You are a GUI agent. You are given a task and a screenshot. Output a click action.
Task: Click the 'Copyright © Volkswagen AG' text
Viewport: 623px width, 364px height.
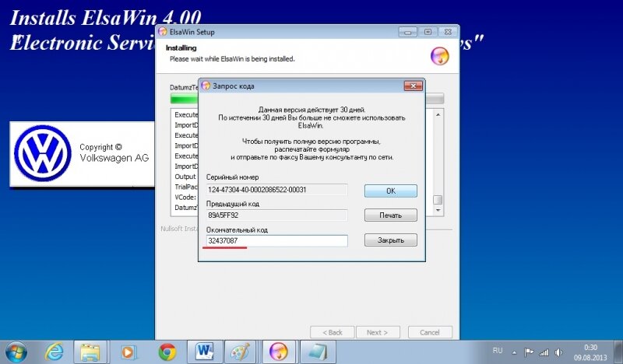(x=114, y=152)
